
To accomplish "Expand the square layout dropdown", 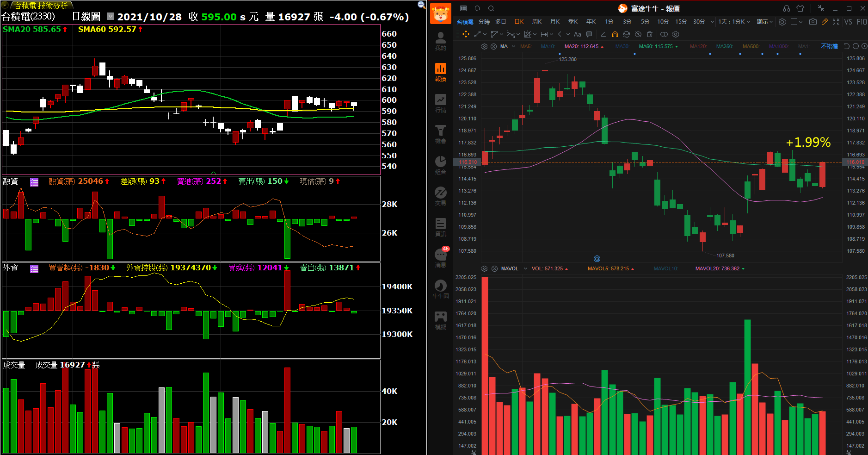I will [x=800, y=22].
